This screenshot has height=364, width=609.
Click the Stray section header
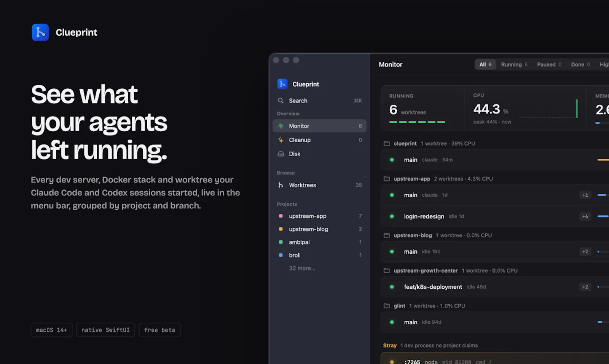[x=430, y=345]
